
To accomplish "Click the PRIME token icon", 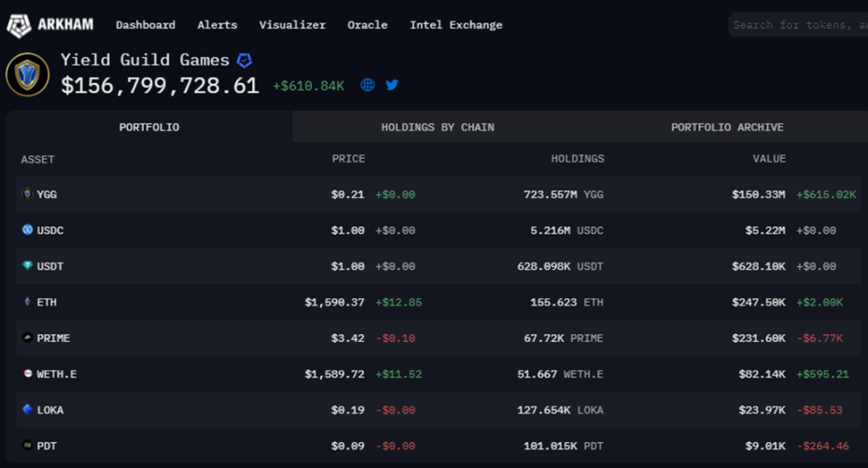I will tap(27, 338).
